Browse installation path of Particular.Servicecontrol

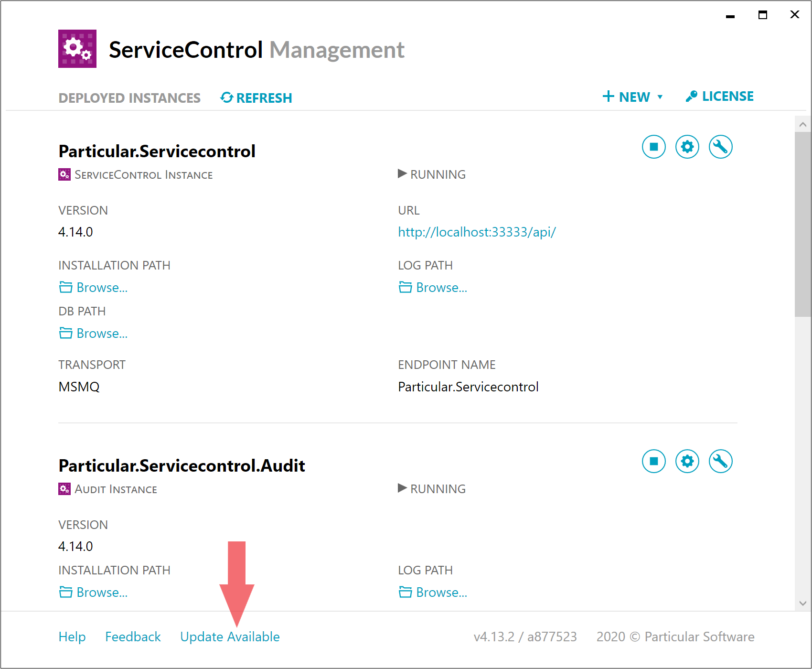point(93,288)
